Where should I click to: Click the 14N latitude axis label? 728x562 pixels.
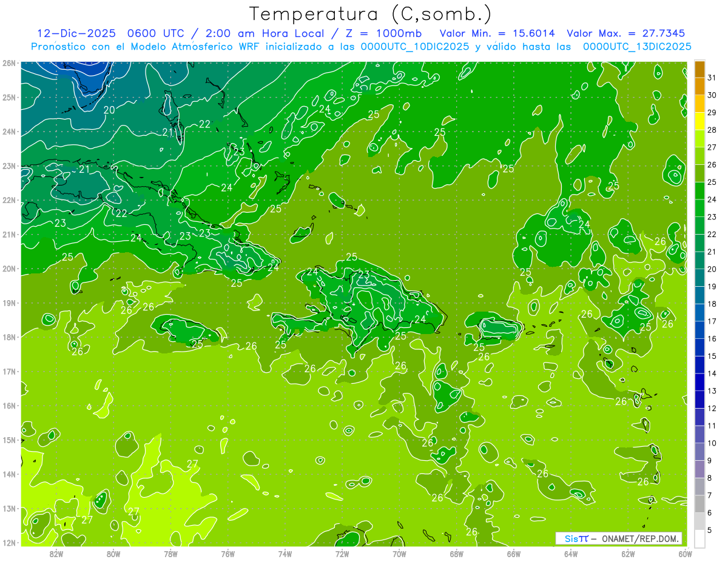coord(8,474)
